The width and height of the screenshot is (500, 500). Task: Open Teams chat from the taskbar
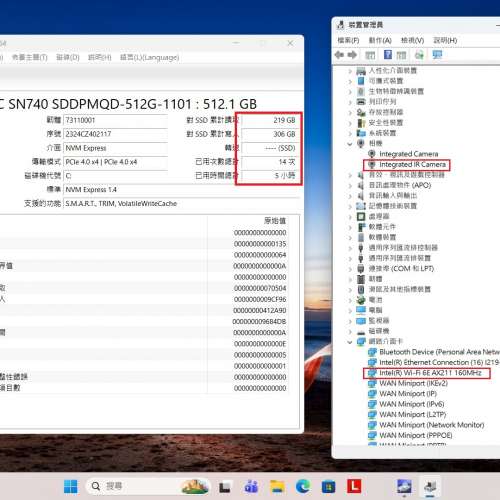click(x=251, y=487)
